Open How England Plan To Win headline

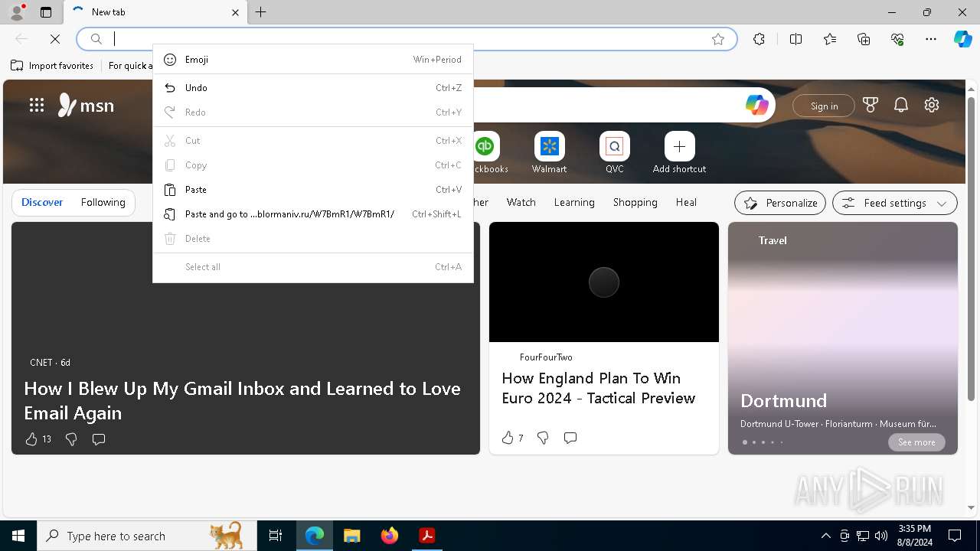599,388
